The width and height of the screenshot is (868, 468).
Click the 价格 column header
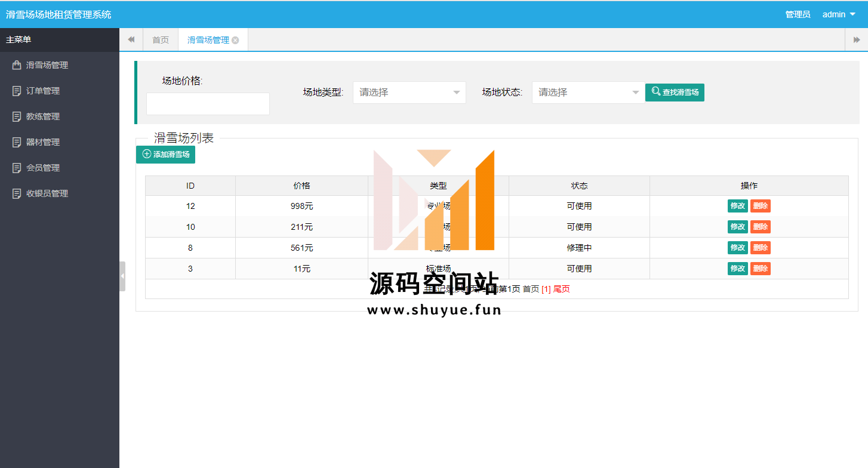302,186
